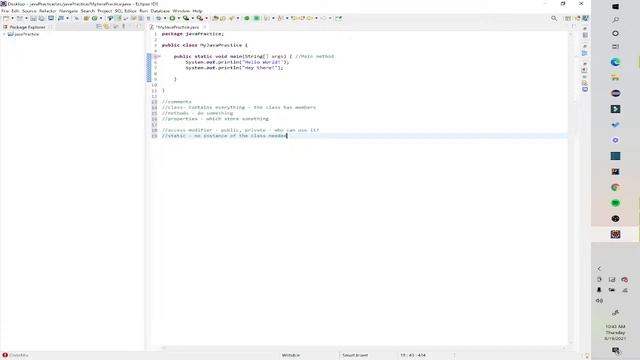Run the program with green Run icon

(172, 18)
